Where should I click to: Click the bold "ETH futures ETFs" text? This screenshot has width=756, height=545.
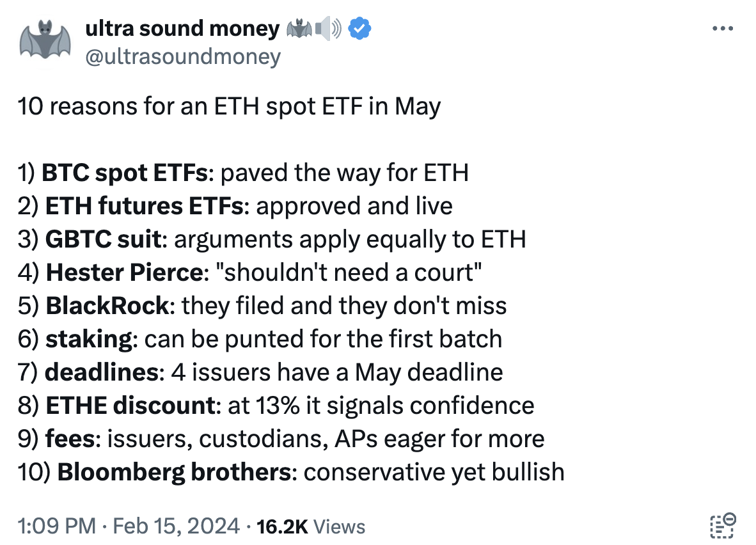(144, 205)
